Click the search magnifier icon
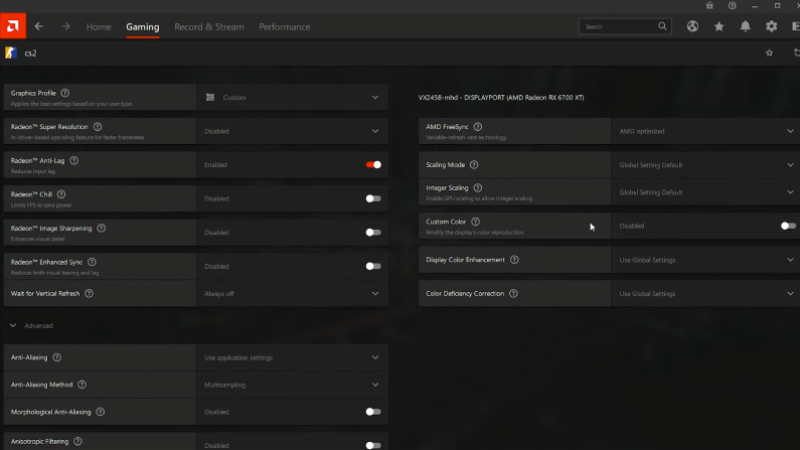Image resolution: width=800 pixels, height=450 pixels. click(662, 27)
